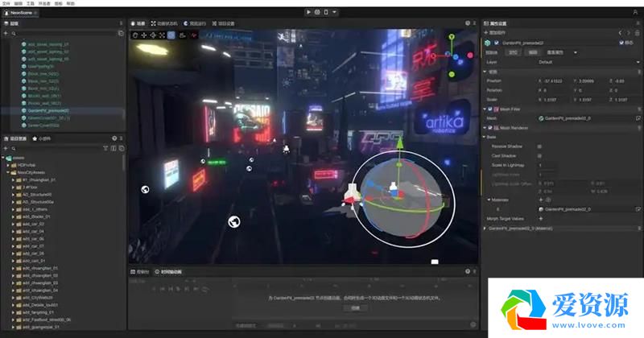The width and height of the screenshot is (644, 338).
Task: Click the green Y axis on orientation gizmo
Action: (452, 37)
